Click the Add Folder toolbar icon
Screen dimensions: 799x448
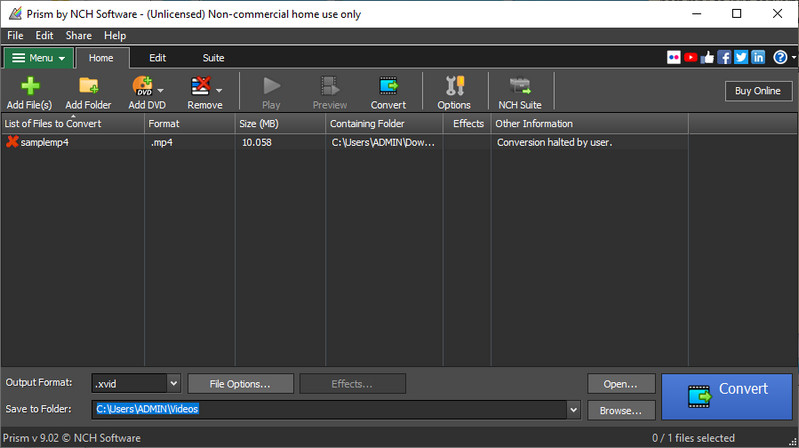[88, 91]
